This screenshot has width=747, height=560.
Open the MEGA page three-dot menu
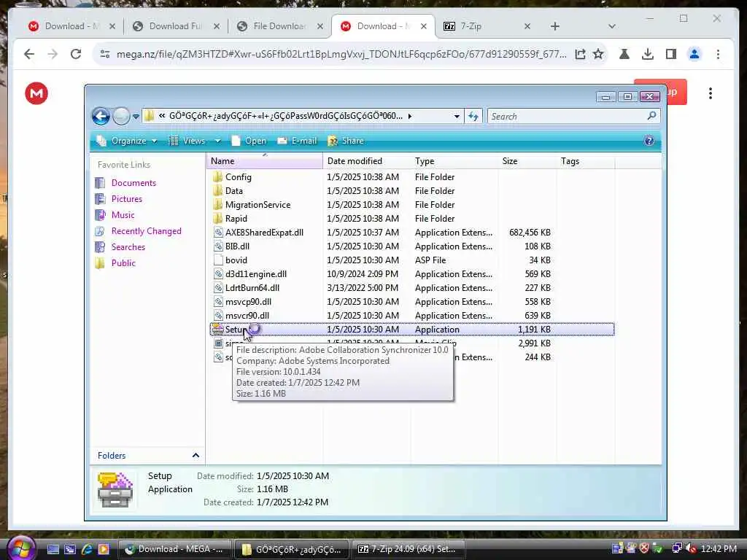click(711, 93)
